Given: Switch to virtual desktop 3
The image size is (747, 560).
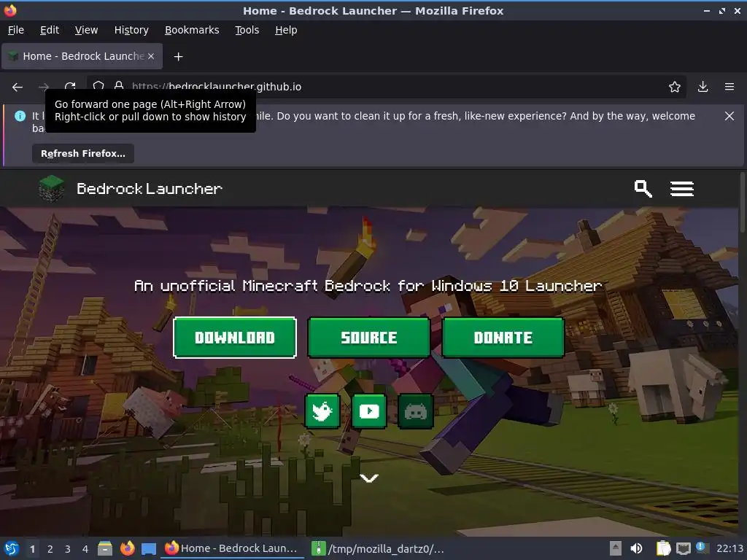Looking at the screenshot, I should [68, 549].
